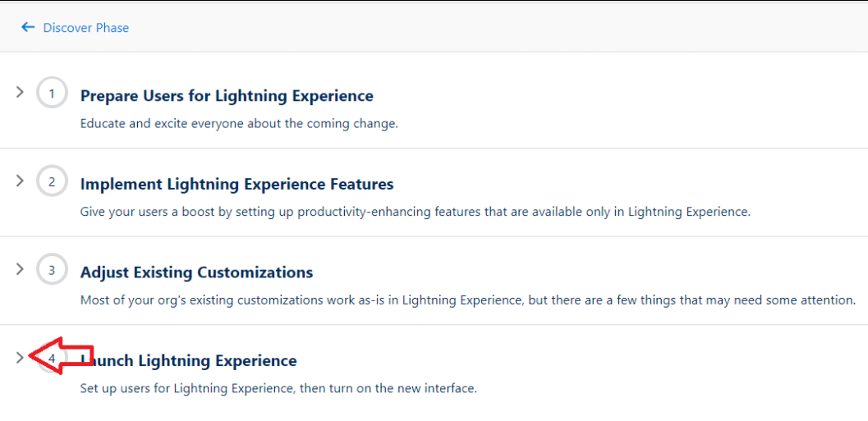Viewport: 868px width, 421px height.
Task: Click the step 3 circle icon
Action: [x=52, y=270]
